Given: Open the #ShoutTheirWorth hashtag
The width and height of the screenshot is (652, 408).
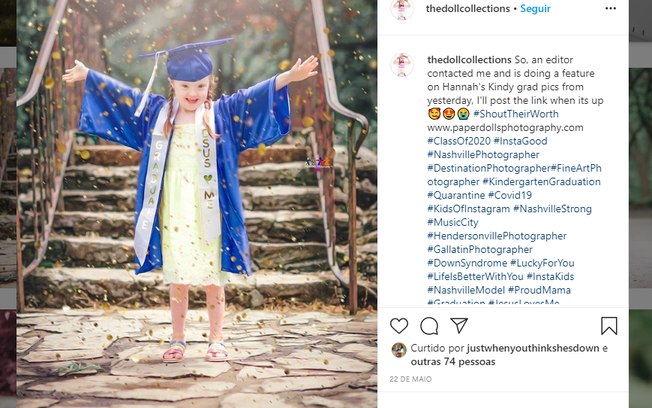Looking at the screenshot, I should click(x=517, y=114).
